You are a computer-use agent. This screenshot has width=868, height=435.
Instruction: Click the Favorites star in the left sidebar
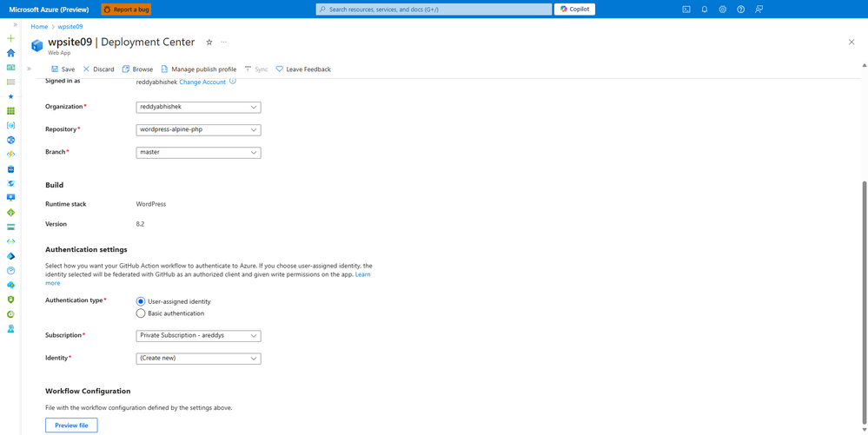tap(10, 96)
